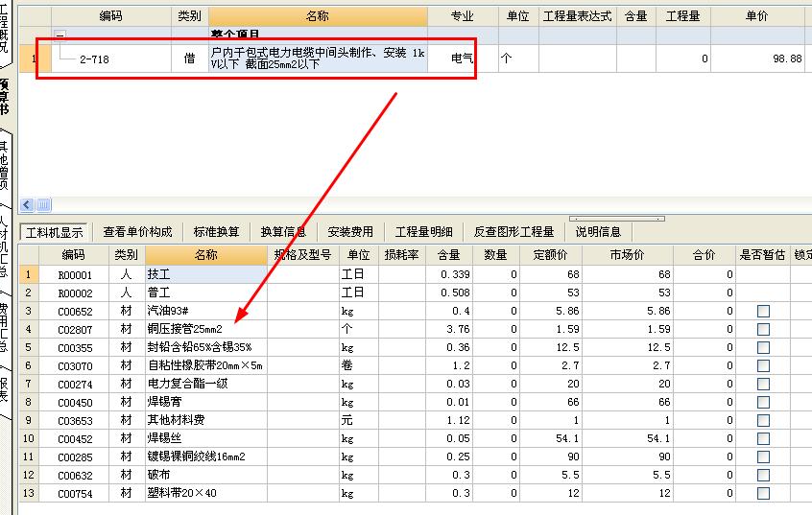This screenshot has height=515, width=812.
Task: Click the 塑料带20×40 name cell
Action: click(x=206, y=493)
